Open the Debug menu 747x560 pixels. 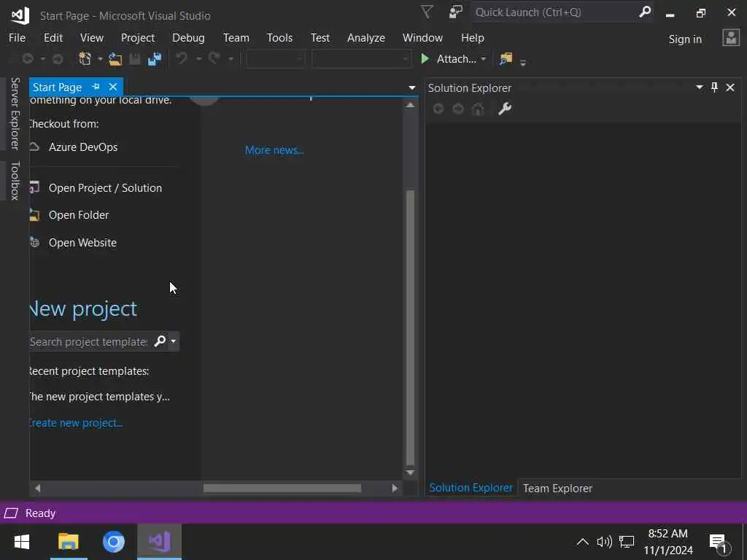click(x=188, y=38)
